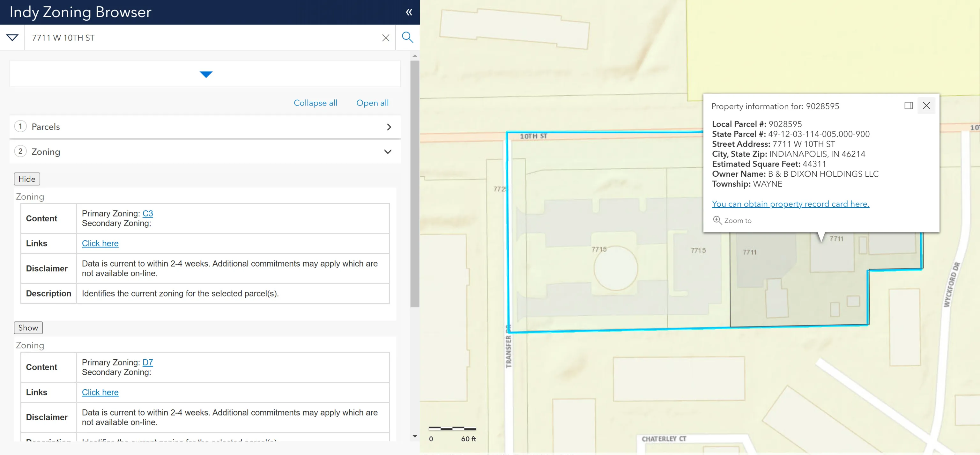Hide the C3 zoning results
The width and height of the screenshot is (980, 455).
tap(26, 179)
